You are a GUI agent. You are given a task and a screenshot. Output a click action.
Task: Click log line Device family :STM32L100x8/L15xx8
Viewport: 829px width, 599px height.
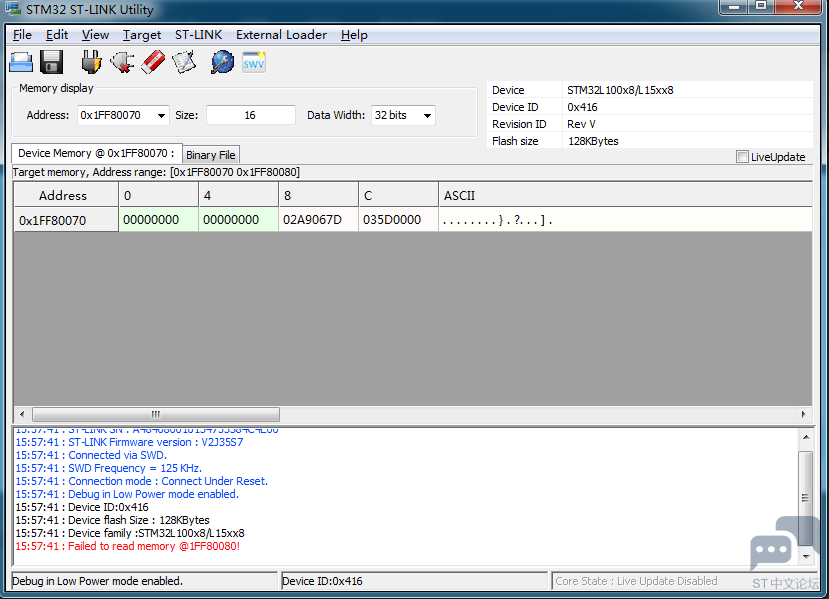[x=130, y=533]
